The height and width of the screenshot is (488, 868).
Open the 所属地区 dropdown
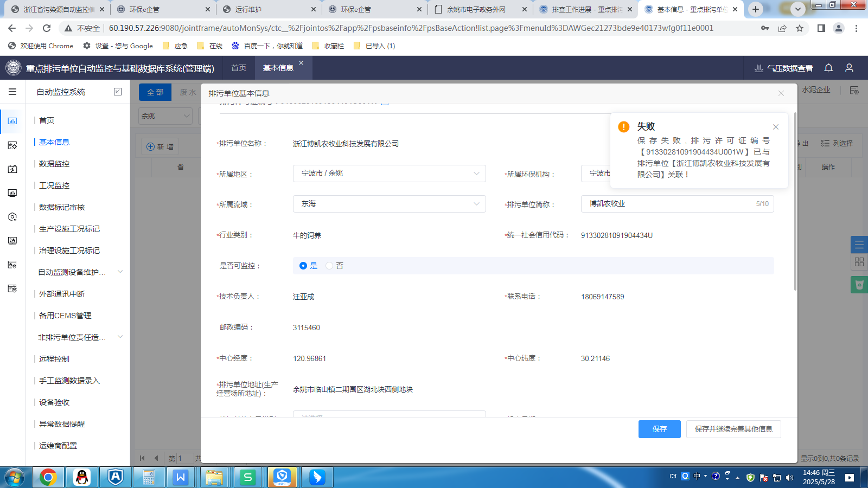coord(389,174)
